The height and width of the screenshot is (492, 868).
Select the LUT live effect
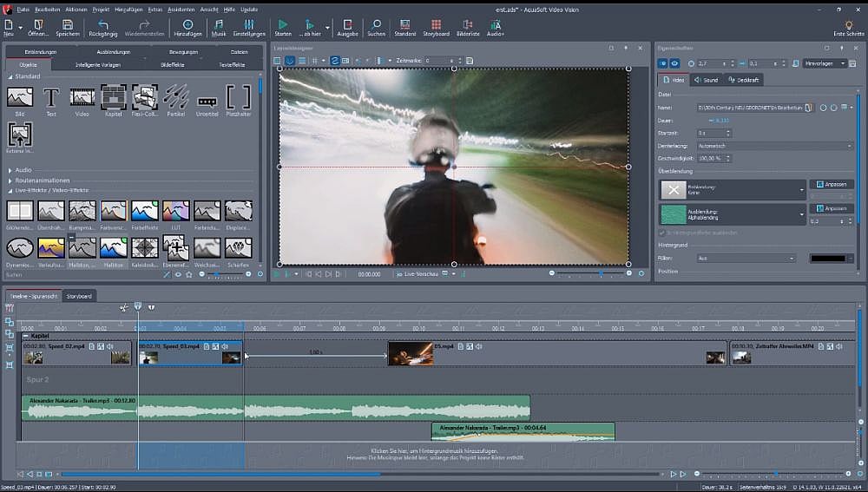(x=176, y=211)
